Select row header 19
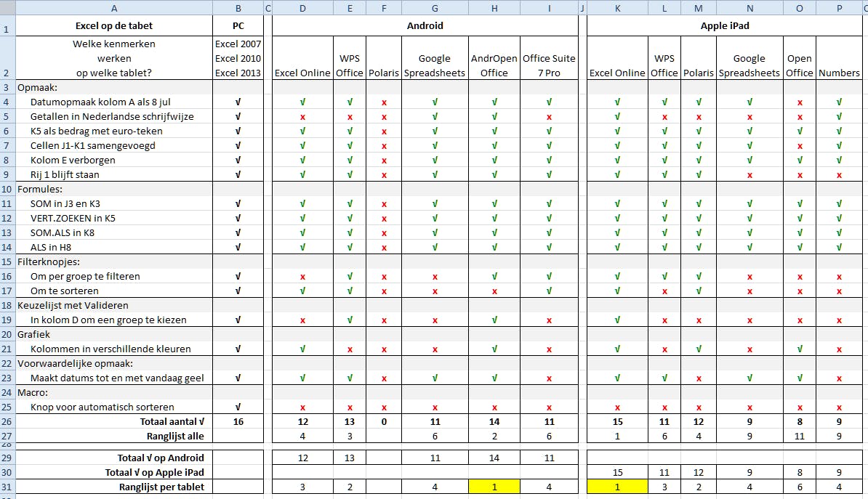Viewport: 868px width, 499px height. coord(7,320)
